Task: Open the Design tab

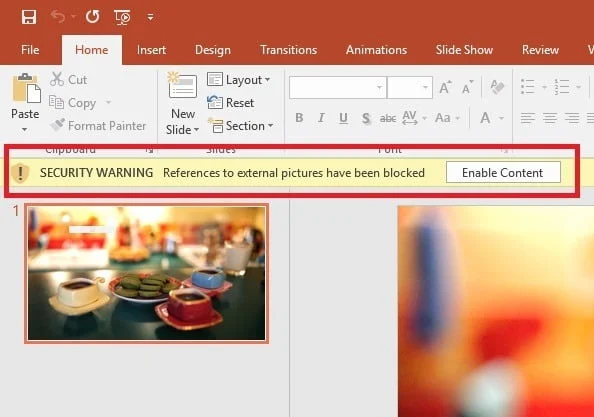Action: click(213, 50)
